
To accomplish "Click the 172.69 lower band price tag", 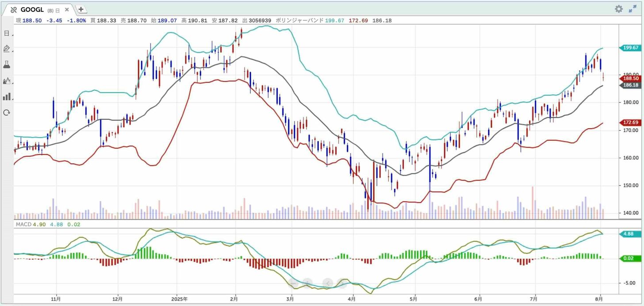I will [x=630, y=122].
